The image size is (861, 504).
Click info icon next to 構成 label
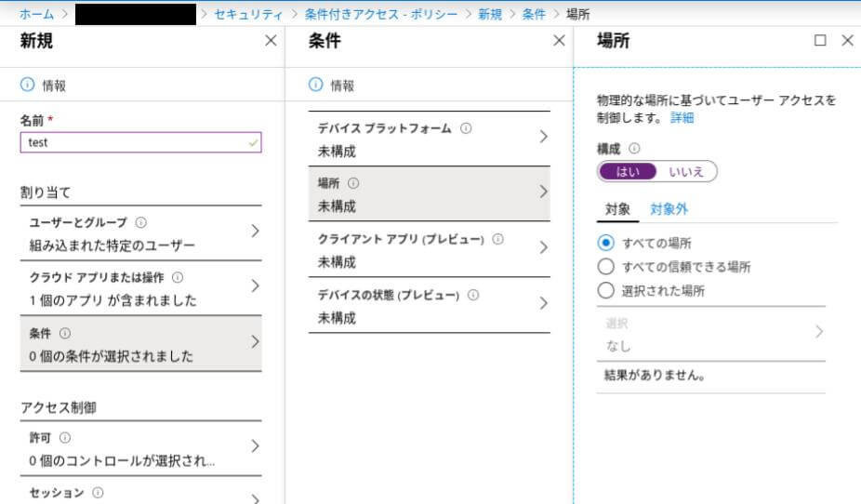[634, 149]
